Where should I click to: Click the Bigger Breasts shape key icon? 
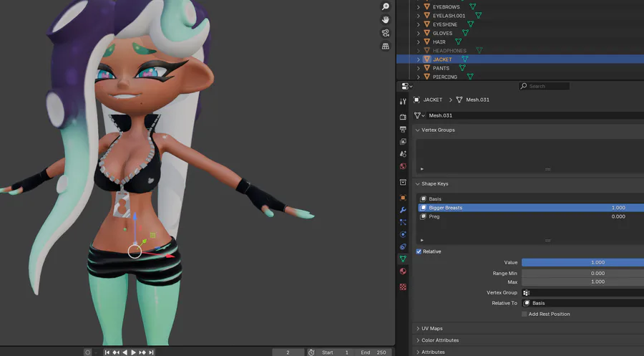click(423, 208)
